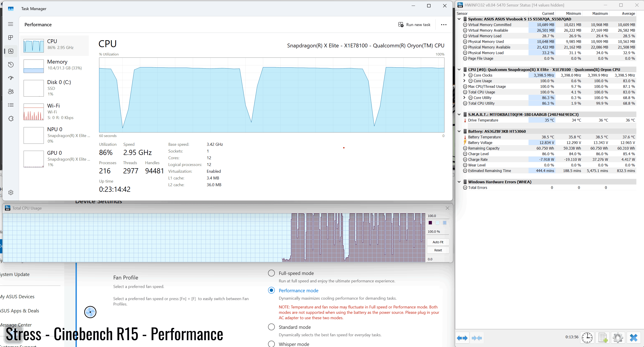Click HWiNFO collapse columns arrows button
This screenshot has height=347, width=644.
click(x=477, y=338)
